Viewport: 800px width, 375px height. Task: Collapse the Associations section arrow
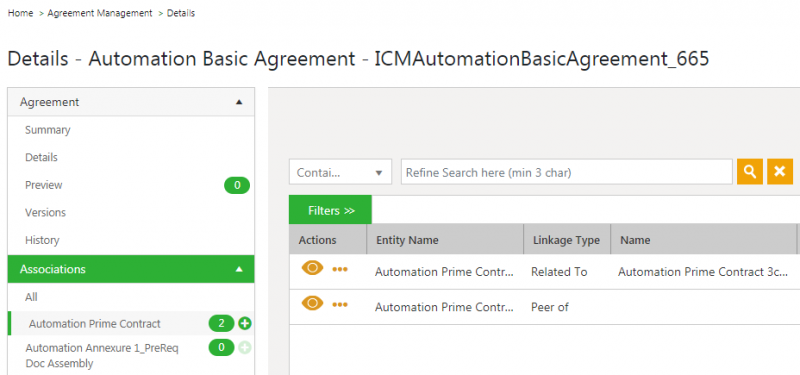[239, 269]
